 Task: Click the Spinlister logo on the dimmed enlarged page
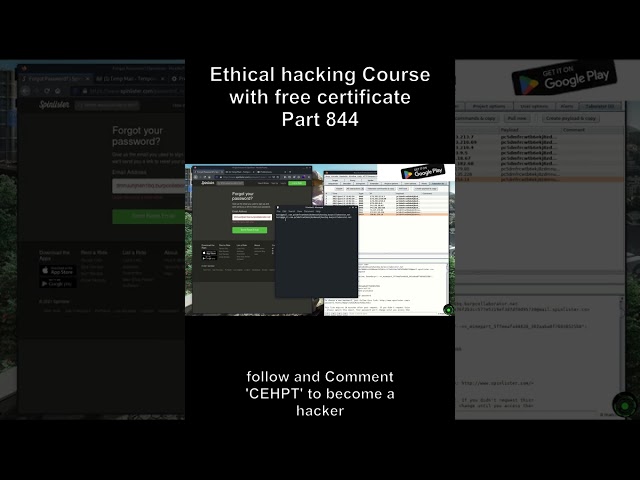54,105
